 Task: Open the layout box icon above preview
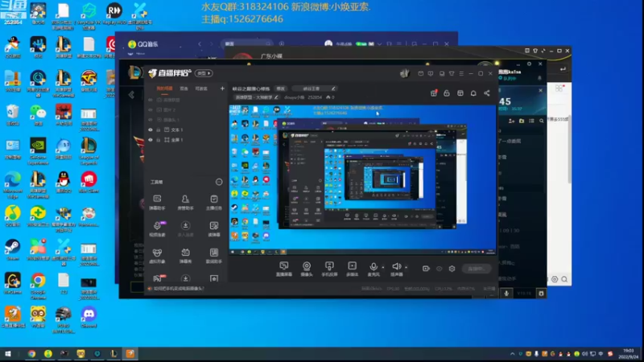pos(460,93)
